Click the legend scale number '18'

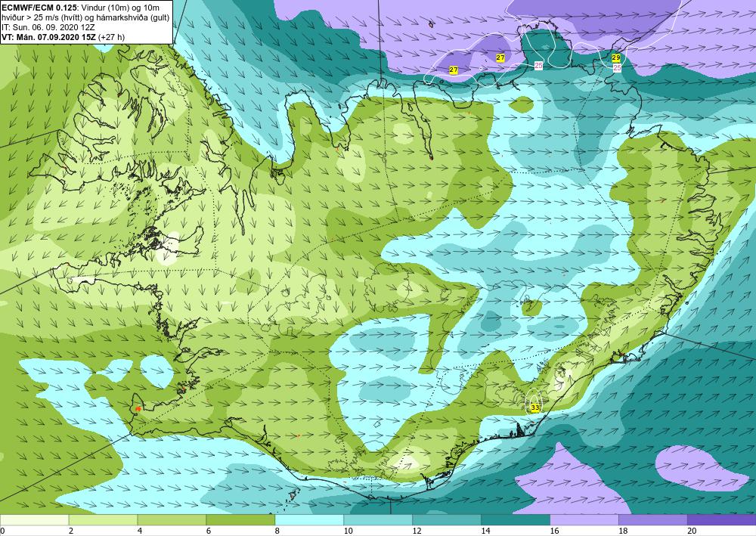(623, 531)
